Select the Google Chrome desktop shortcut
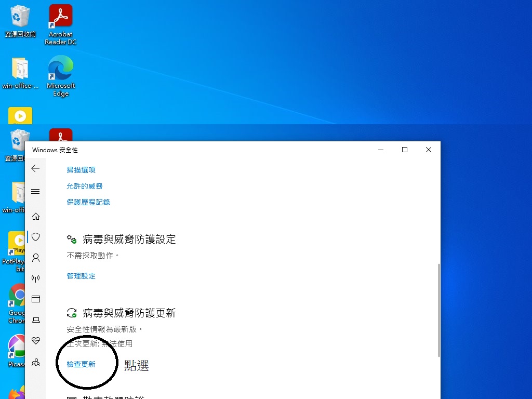Screen dimensions: 532x399 pyautogui.click(x=15, y=303)
